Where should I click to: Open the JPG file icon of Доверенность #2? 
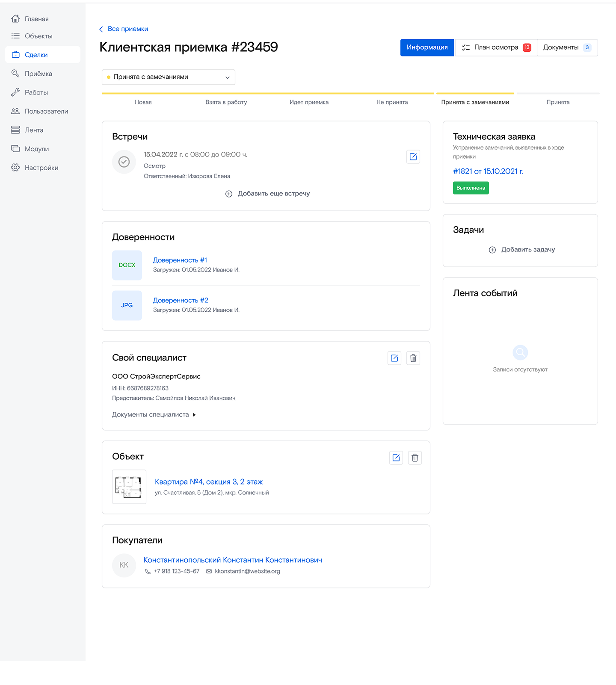pos(127,305)
